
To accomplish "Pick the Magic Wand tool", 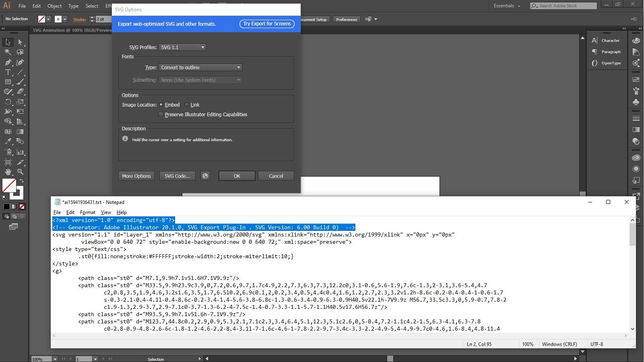I will tap(8, 52).
